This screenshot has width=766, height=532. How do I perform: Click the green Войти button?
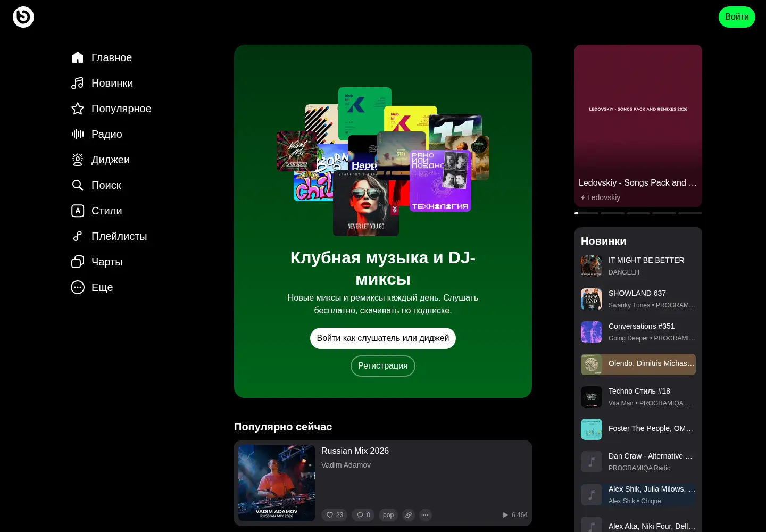(x=737, y=17)
